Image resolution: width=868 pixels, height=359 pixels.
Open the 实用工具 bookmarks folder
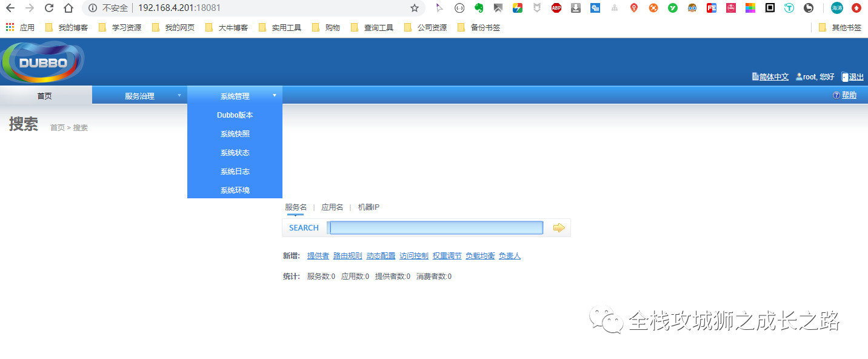coord(281,27)
